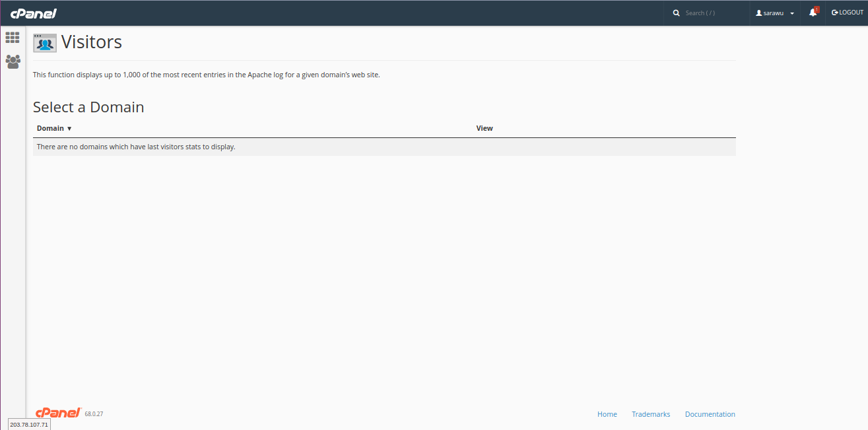Click the cPanel logo in the footer
The width and height of the screenshot is (868, 430).
[x=58, y=413]
